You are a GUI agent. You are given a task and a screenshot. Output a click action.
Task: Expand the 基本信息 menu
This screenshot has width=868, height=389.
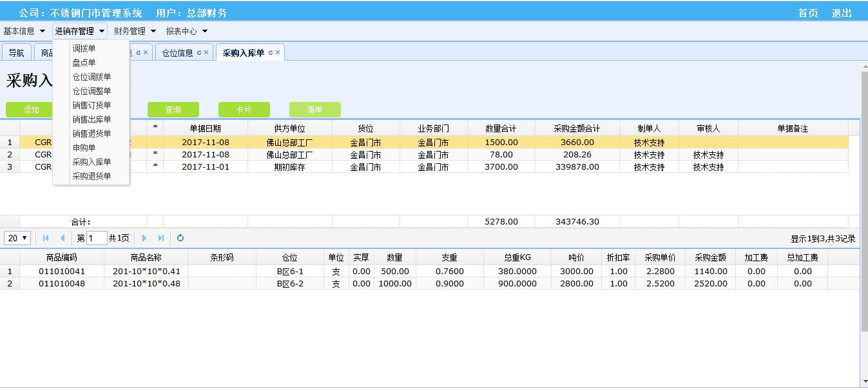pos(24,31)
